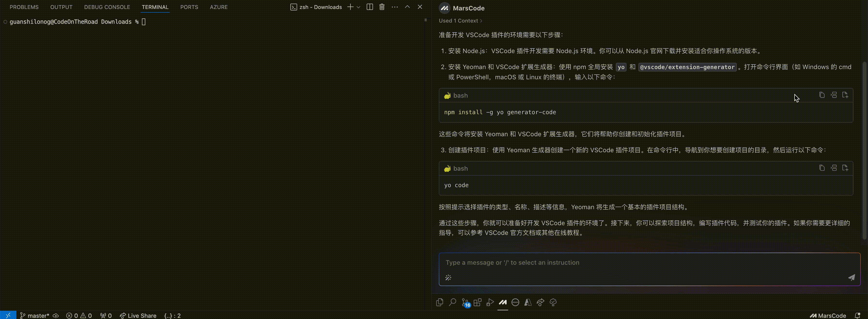Toggle split terminal layout
Viewport: 868px width, 319px height.
pos(370,7)
